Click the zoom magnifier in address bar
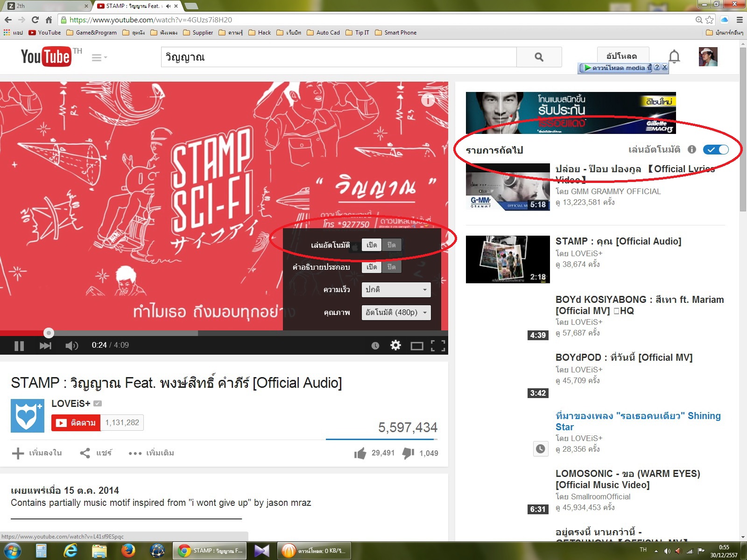The height and width of the screenshot is (560, 747). click(x=699, y=20)
